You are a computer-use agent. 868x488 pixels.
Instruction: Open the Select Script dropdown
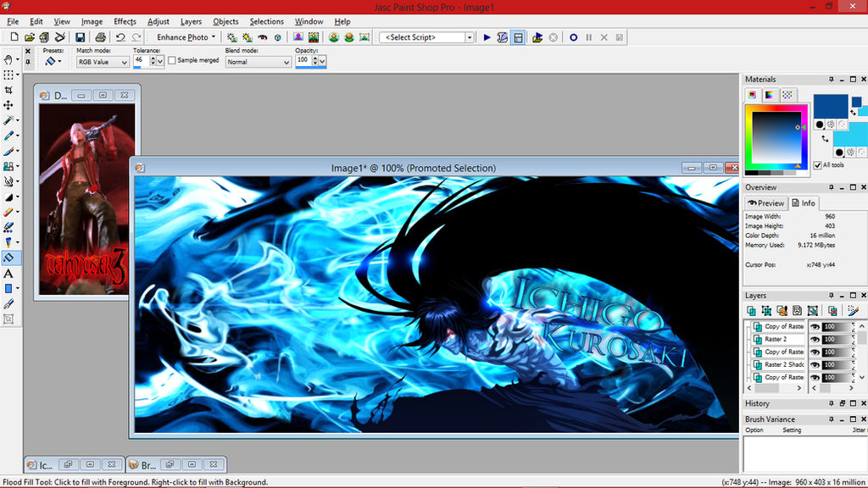[x=470, y=37]
